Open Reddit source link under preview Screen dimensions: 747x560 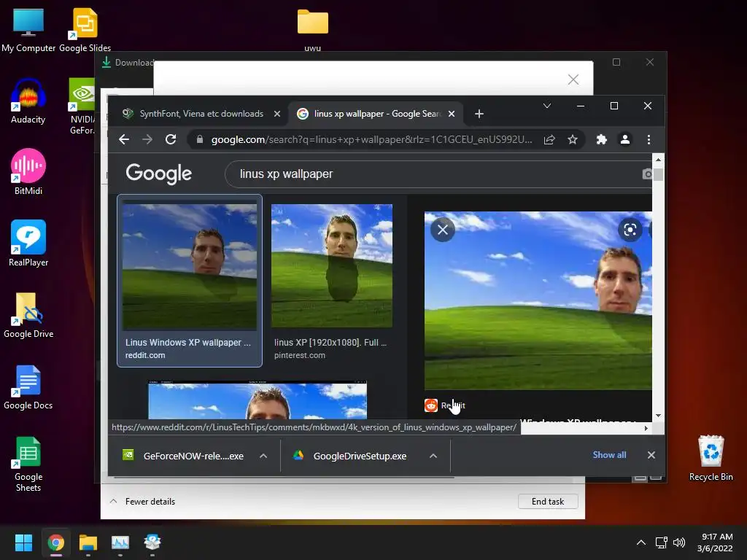445,405
